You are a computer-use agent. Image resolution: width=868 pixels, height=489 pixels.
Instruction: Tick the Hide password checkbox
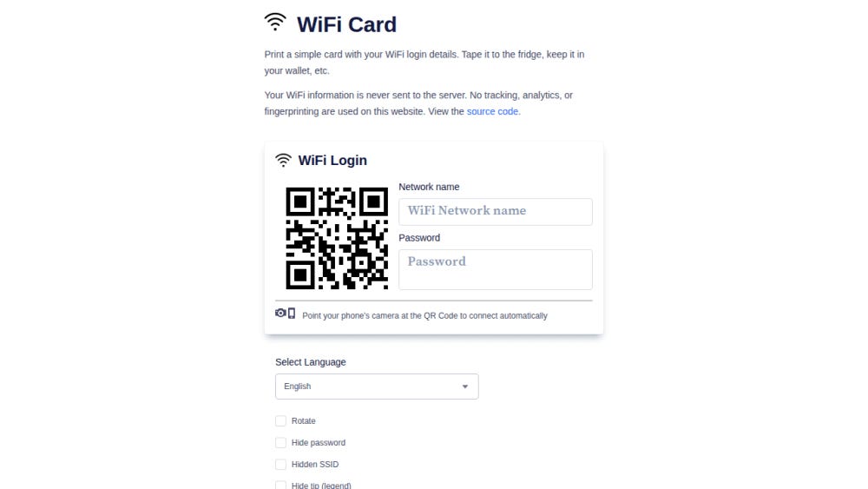[x=280, y=442]
